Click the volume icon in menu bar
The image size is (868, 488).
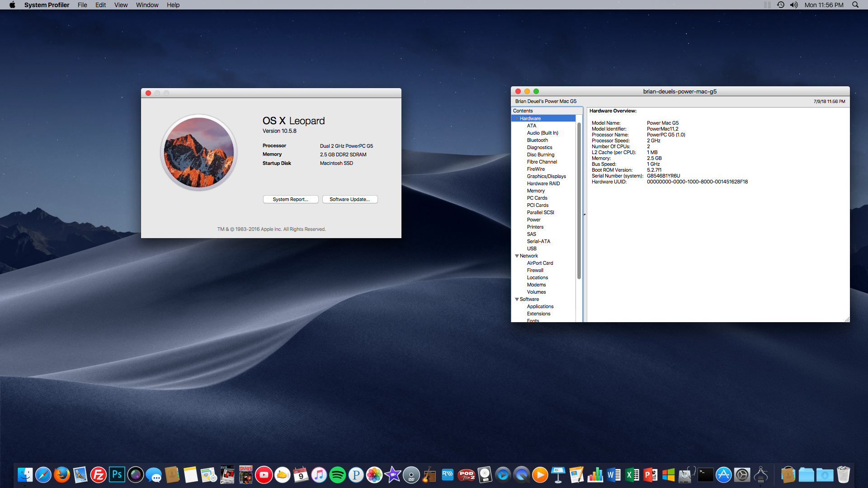click(794, 5)
